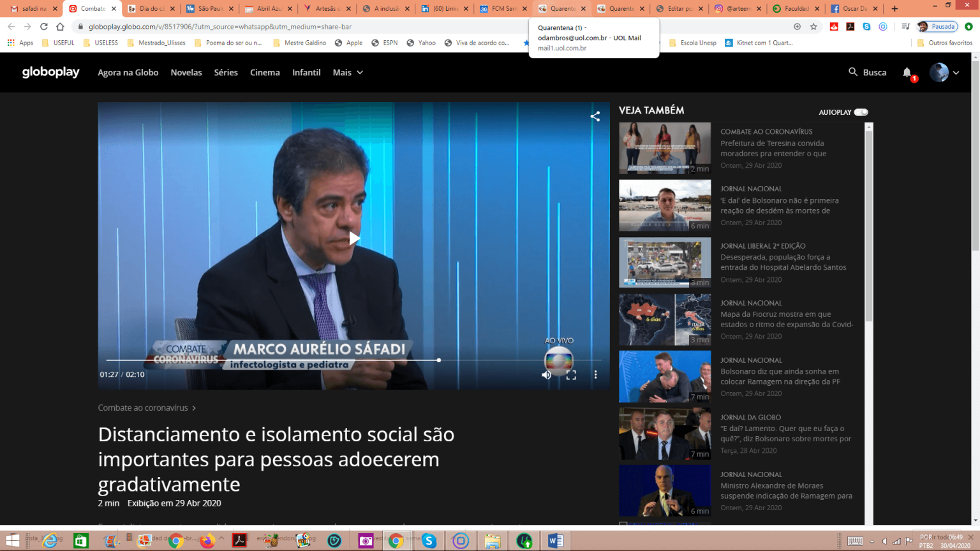Viewport: 980px width, 551px height.
Task: Open Hospital Abelardo Santos video thumbnail
Action: pyautogui.click(x=665, y=262)
